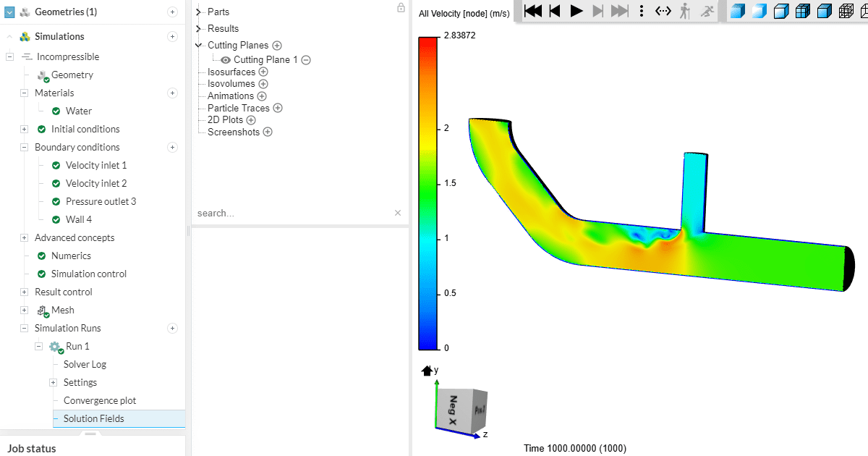Collapse the Run 1 node
This screenshot has width=868, height=456.
(x=38, y=346)
